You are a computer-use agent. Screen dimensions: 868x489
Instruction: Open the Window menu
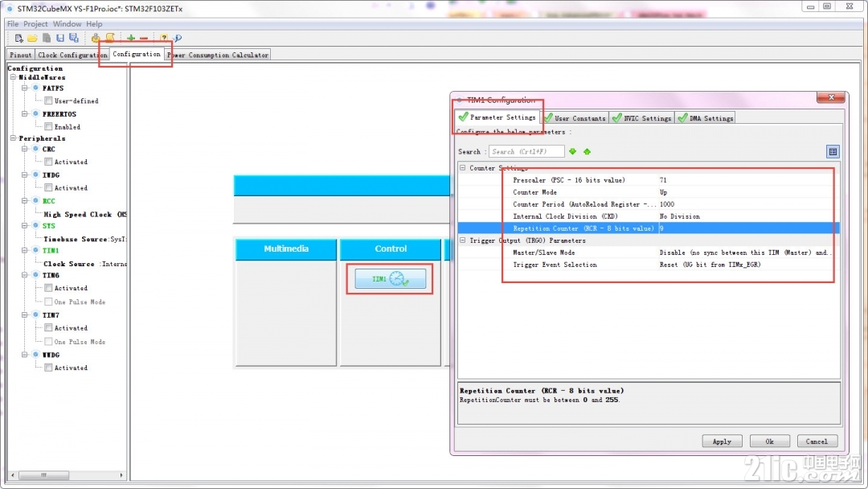[x=67, y=24]
